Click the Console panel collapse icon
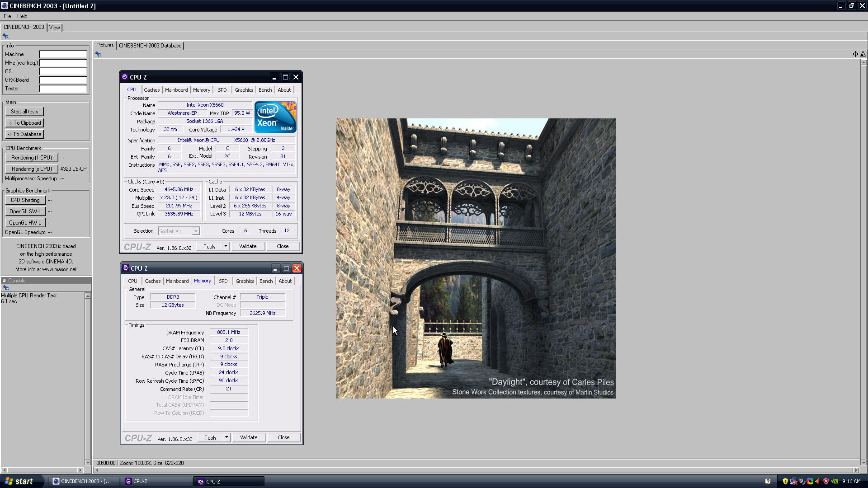 coord(4,281)
